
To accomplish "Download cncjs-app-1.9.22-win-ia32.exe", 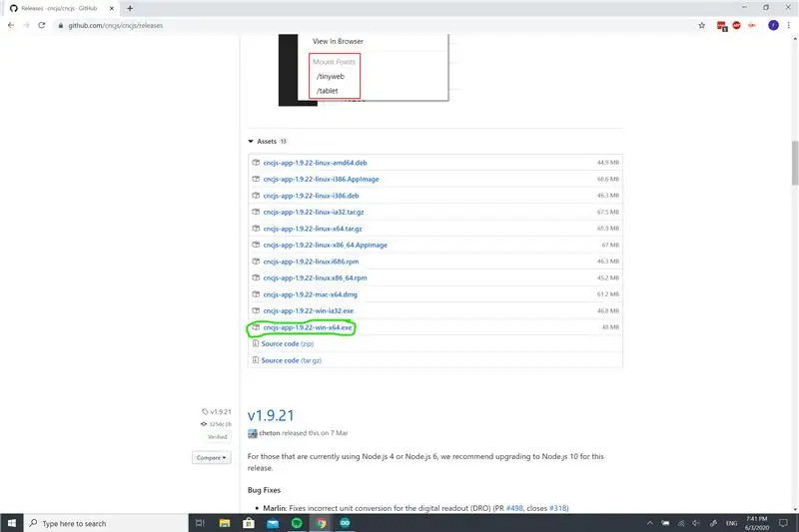I will [309, 310].
